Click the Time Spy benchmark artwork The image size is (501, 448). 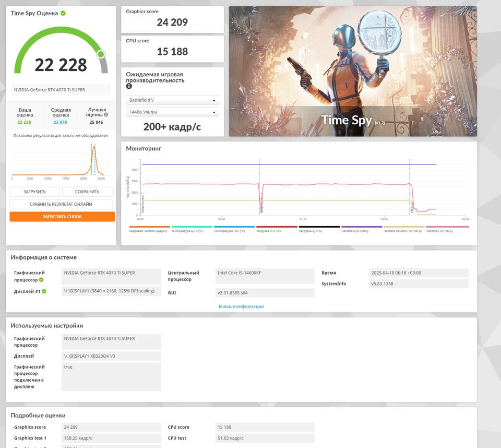353,72
